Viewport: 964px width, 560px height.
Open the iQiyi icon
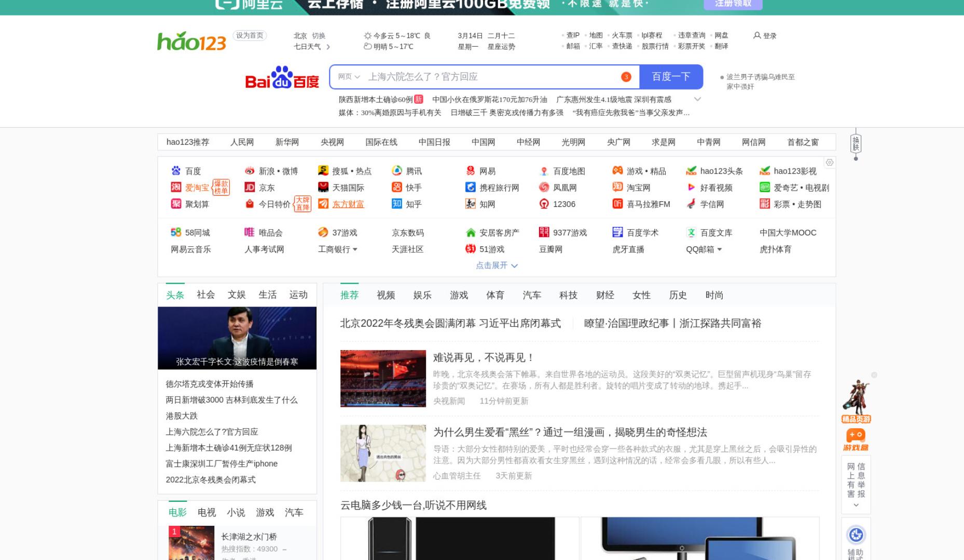[x=765, y=187]
